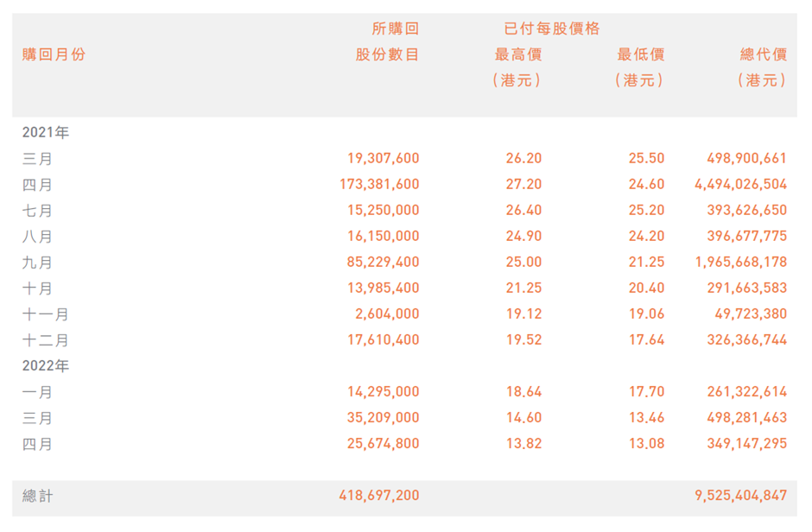Select the 最低價 column header
Screen dimensions: 812x532
pyautogui.click(x=640, y=54)
